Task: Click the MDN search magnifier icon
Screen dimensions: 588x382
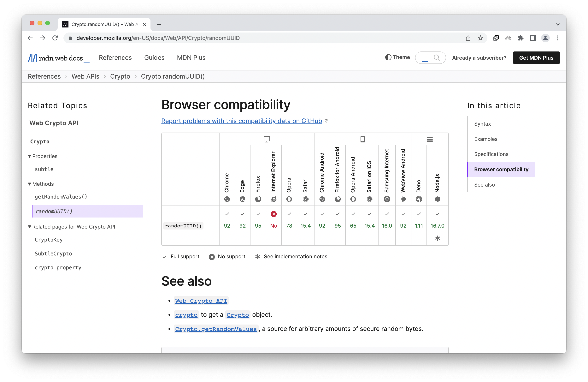Action: pos(437,58)
